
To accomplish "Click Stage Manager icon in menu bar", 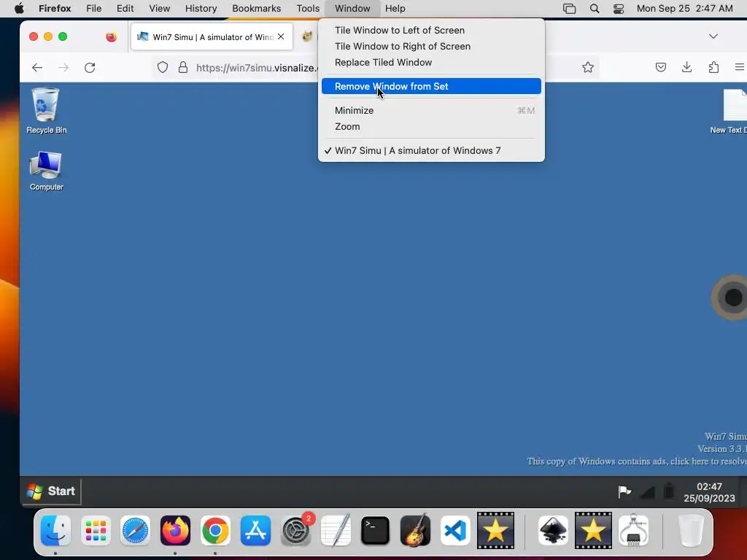I will [x=569, y=8].
